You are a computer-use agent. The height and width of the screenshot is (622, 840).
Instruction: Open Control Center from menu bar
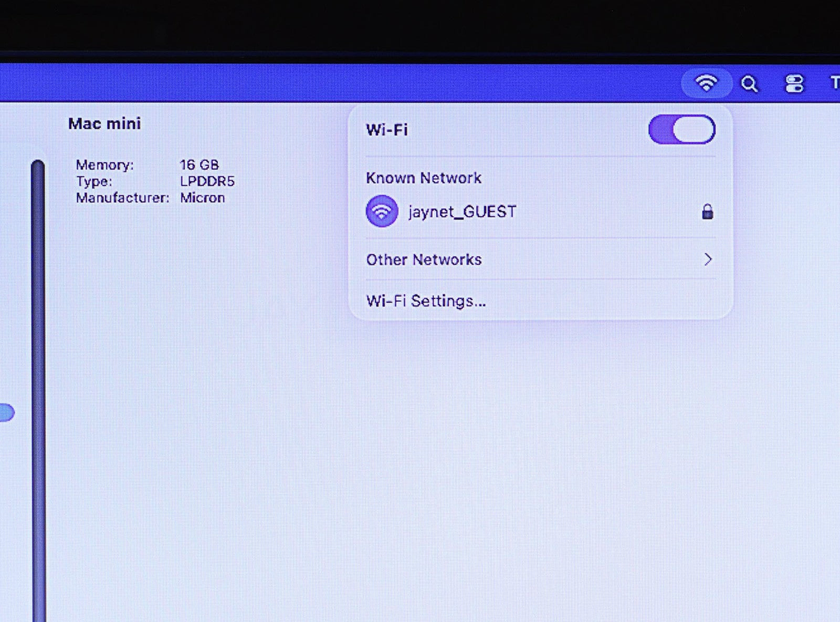click(x=794, y=84)
